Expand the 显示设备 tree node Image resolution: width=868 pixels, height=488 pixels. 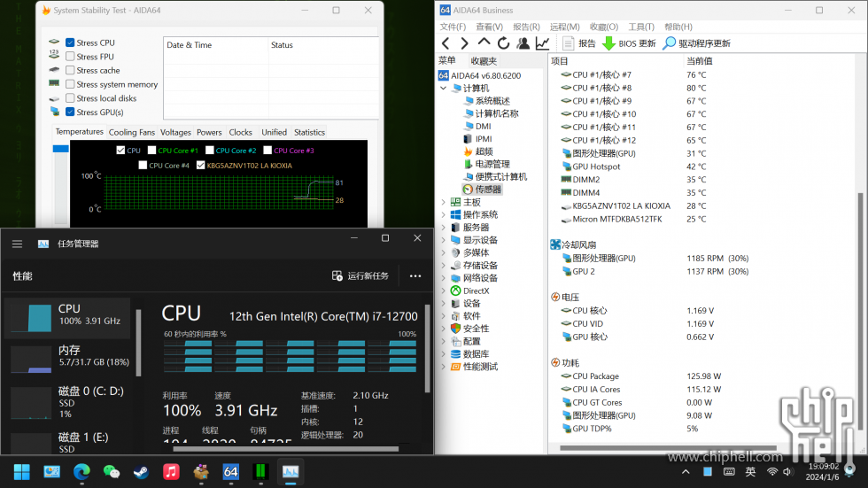click(444, 240)
